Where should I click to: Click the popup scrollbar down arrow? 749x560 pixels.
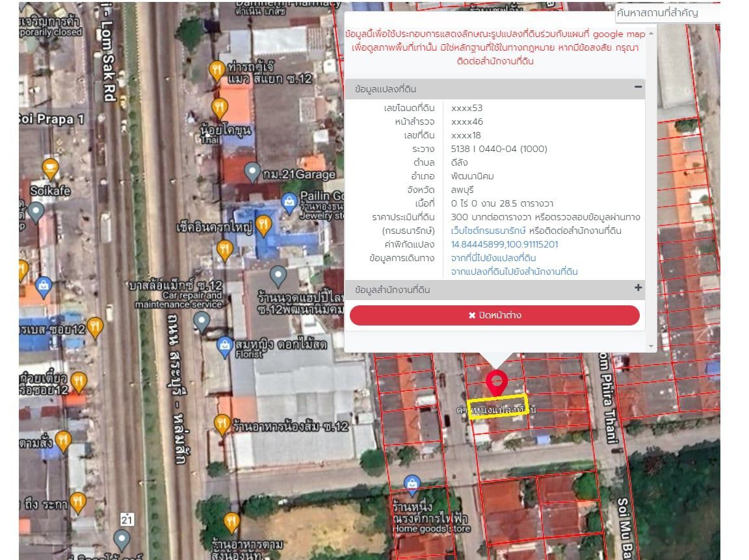(651, 346)
